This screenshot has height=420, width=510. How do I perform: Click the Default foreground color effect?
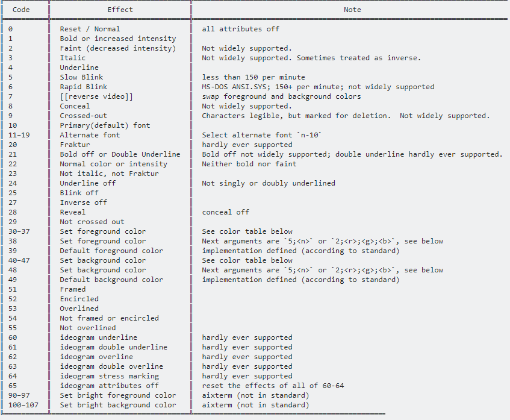pyautogui.click(x=111, y=251)
